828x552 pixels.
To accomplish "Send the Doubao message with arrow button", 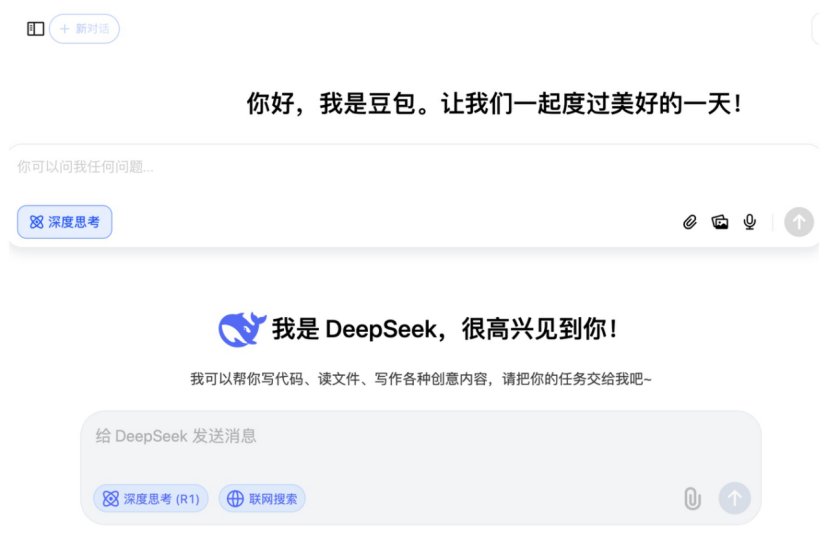I will click(x=798, y=222).
